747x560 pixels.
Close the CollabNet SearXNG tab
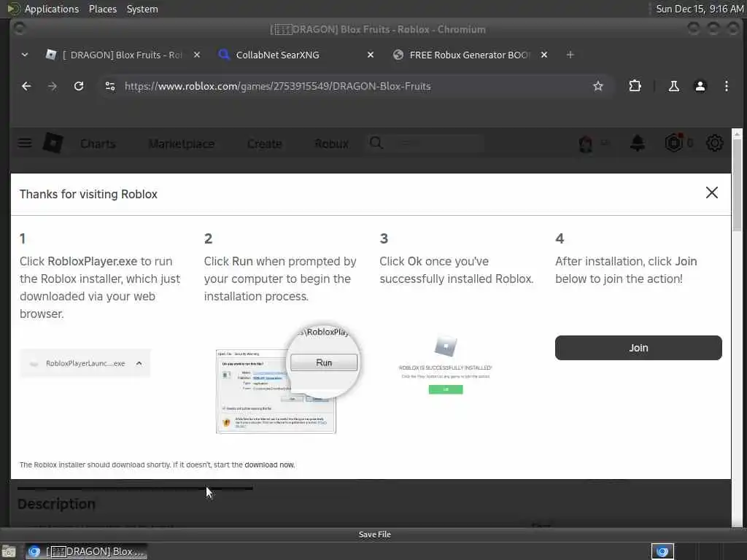(x=370, y=55)
